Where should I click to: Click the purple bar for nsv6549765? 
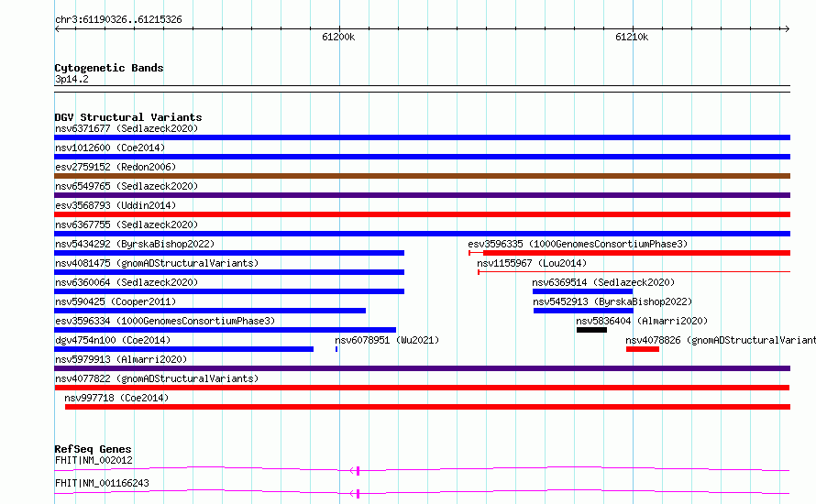(422, 195)
